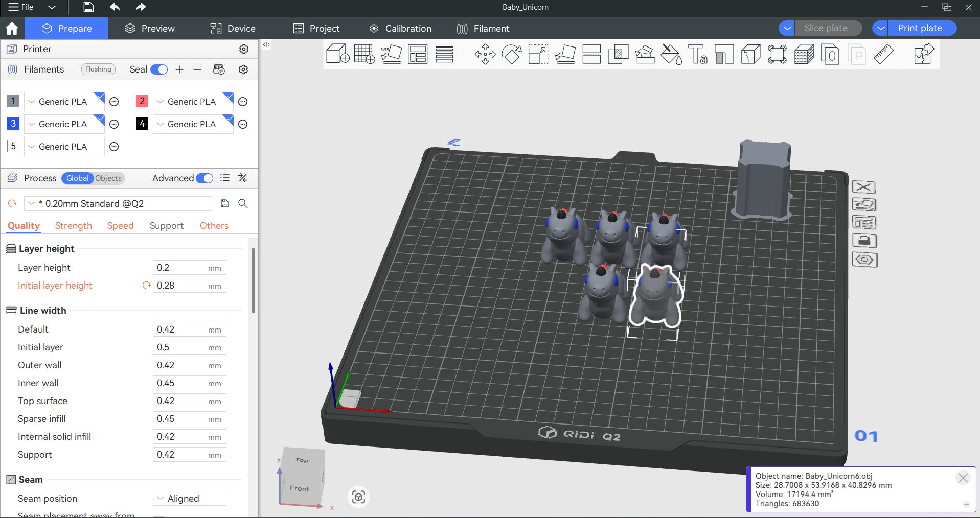Open the filament 1 Generic PLA dropdown
Image resolution: width=980 pixels, height=518 pixels.
(31, 101)
